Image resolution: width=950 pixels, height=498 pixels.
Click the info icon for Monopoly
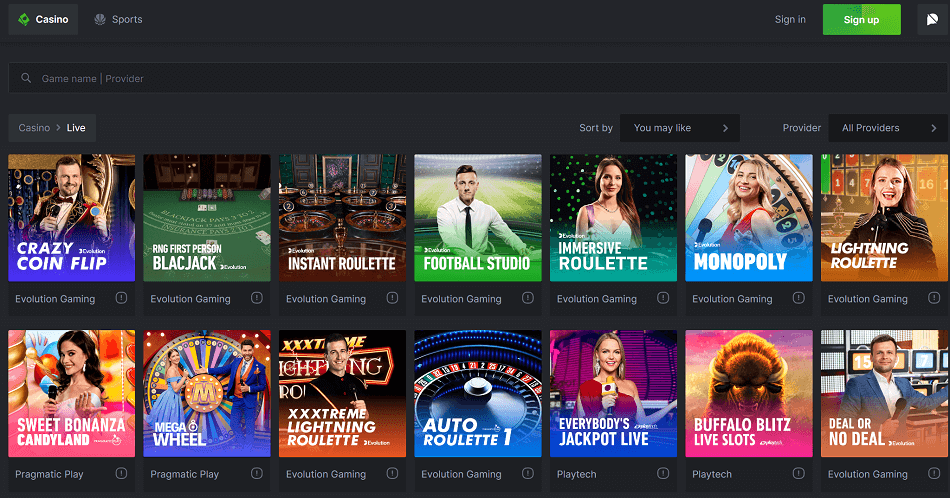pos(799,297)
